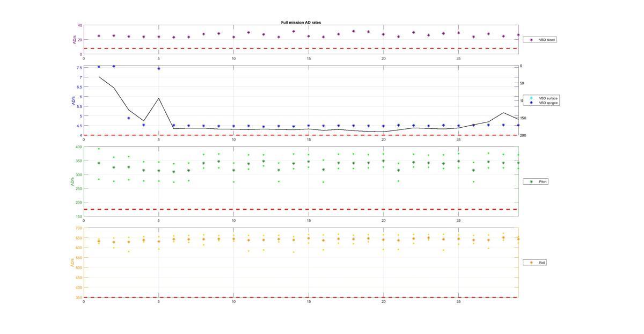Click the orange 'AD/s' axis label
Viewport: 644px width, 334px height.
point(72,263)
